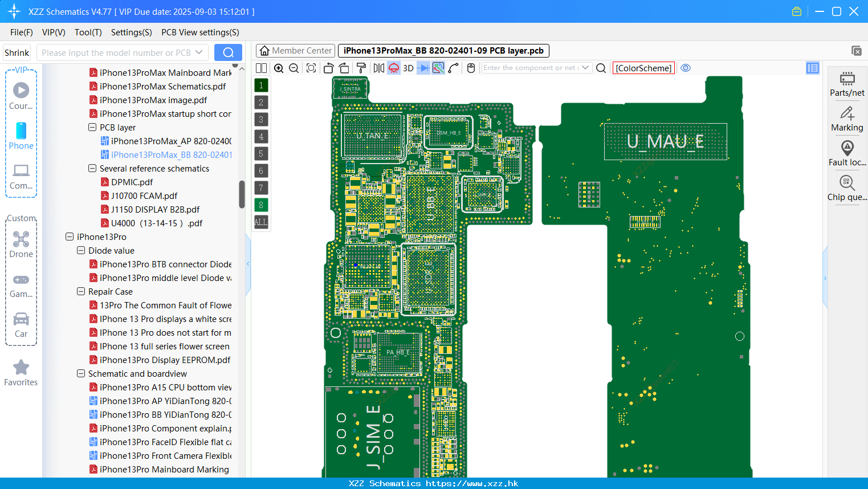Switch to the 3D board view

point(408,68)
